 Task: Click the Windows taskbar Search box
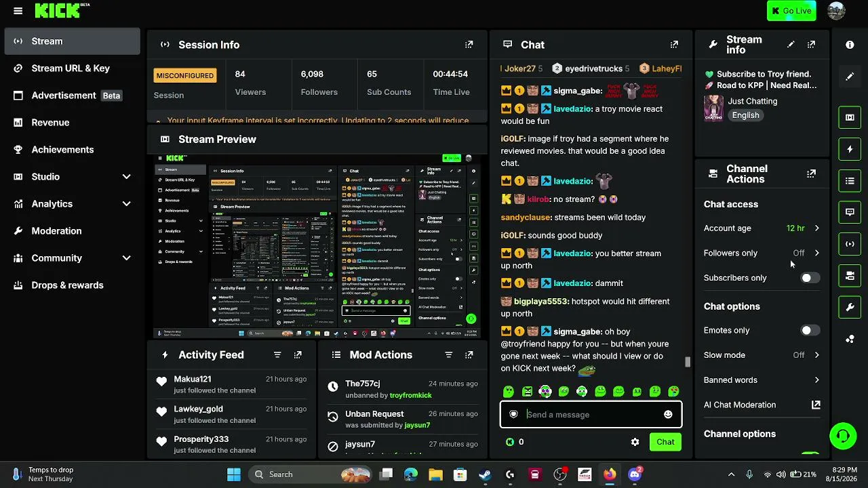click(309, 474)
